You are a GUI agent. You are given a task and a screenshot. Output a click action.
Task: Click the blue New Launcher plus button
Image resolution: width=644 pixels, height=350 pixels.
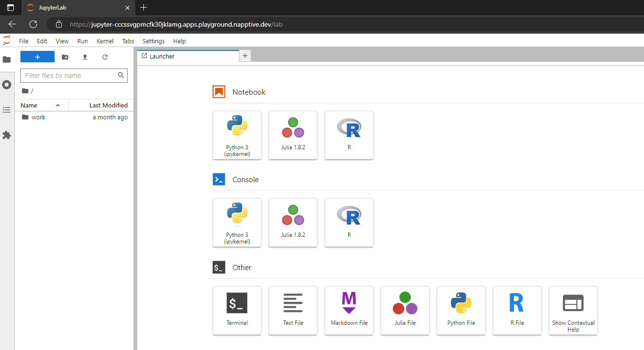[x=38, y=57]
